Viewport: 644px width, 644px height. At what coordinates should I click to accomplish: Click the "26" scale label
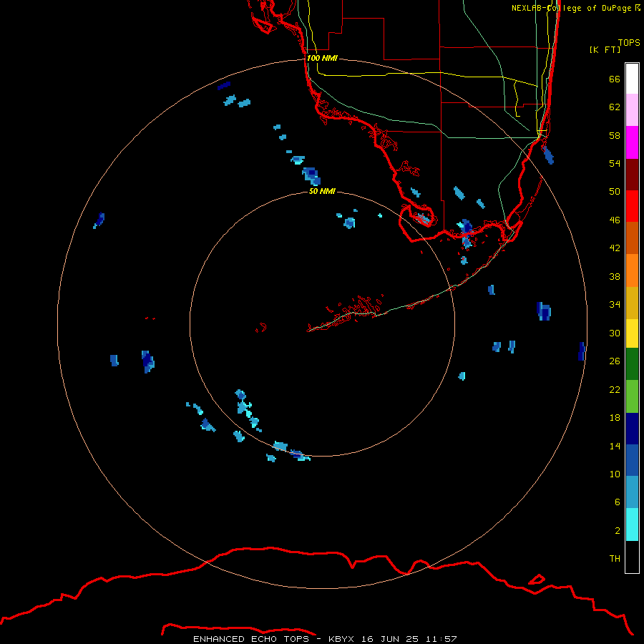(x=615, y=361)
